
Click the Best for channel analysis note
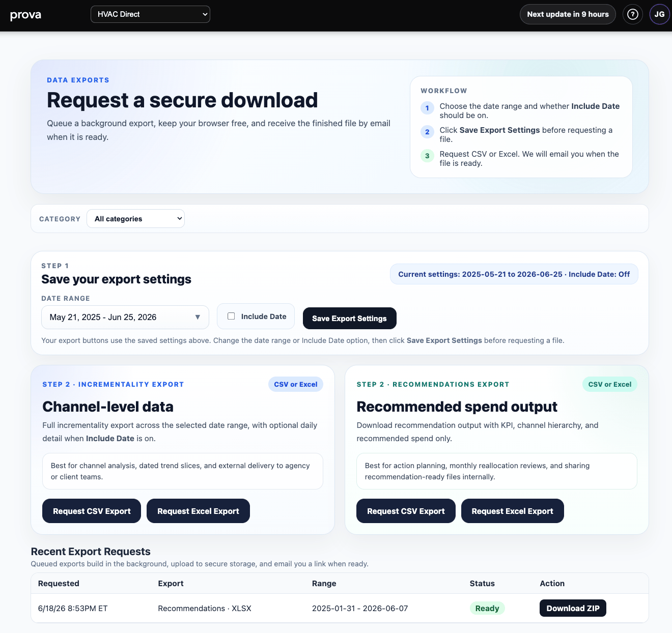(183, 471)
